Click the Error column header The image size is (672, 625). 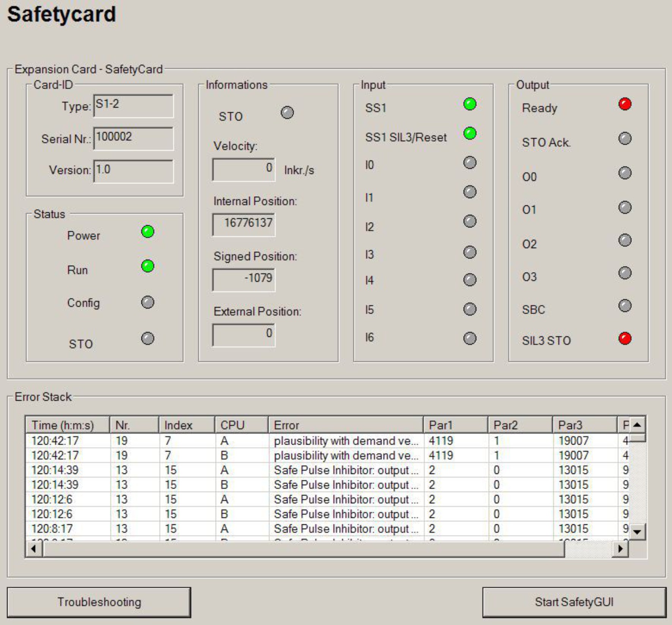pyautogui.click(x=345, y=425)
